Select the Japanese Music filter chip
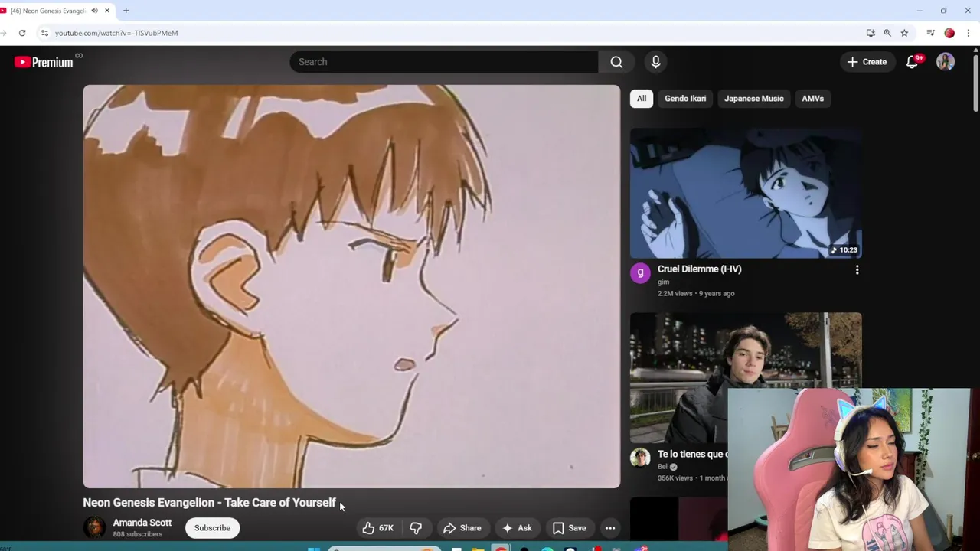 [754, 99]
